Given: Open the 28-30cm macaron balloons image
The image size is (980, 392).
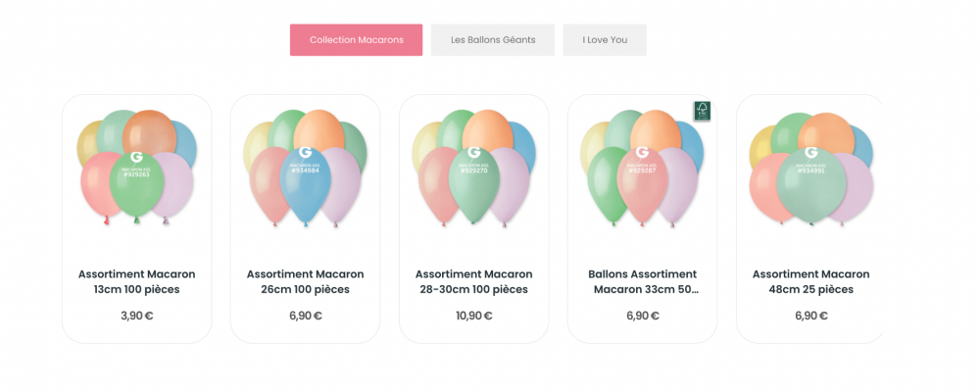Looking at the screenshot, I should click(x=473, y=168).
